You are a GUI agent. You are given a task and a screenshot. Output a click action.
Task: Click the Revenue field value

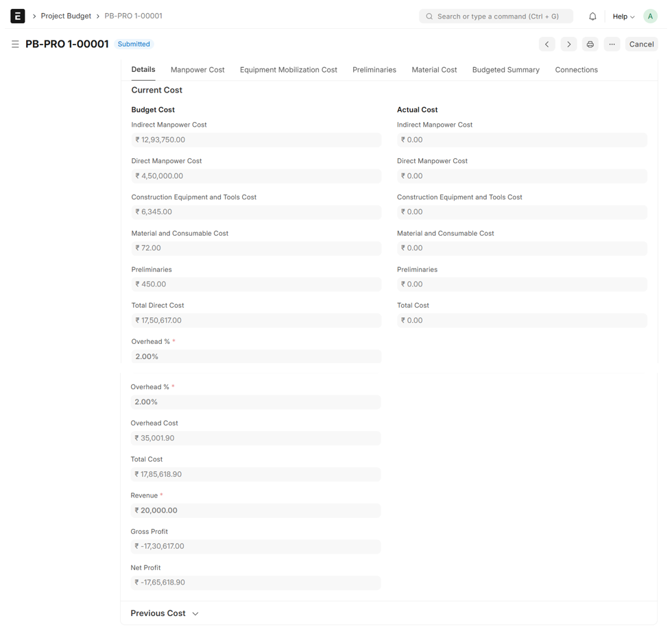[x=255, y=511]
